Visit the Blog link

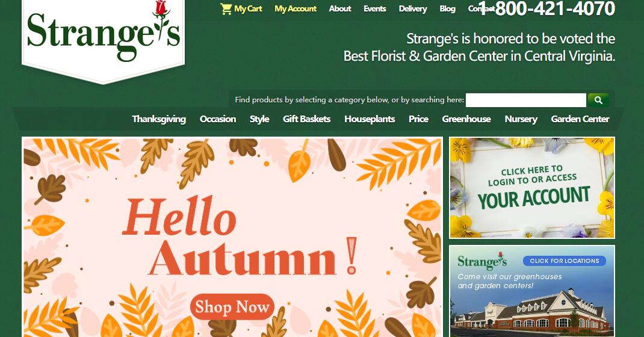447,8
